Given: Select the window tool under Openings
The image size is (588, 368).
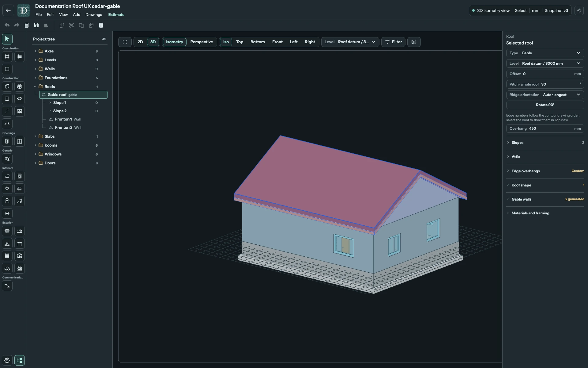Looking at the screenshot, I should tap(20, 141).
